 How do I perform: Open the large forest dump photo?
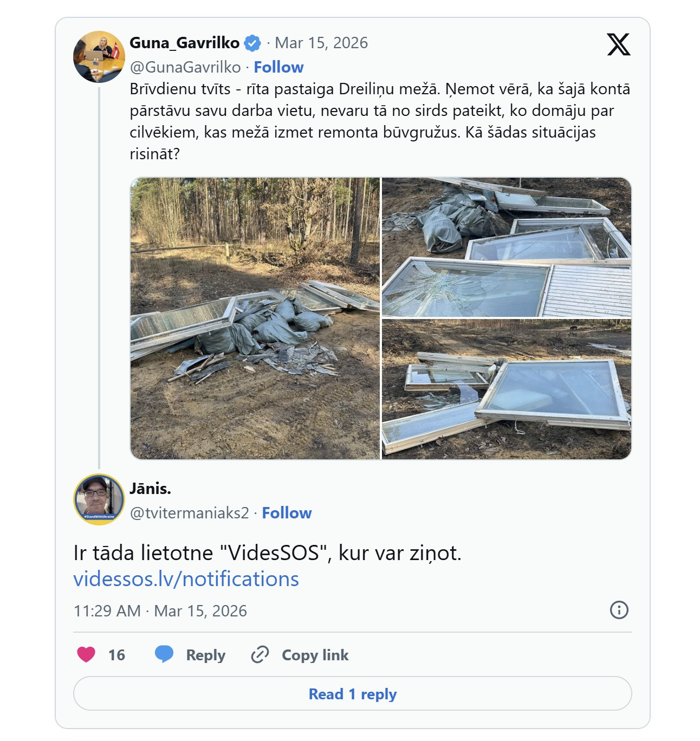pyautogui.click(x=255, y=318)
